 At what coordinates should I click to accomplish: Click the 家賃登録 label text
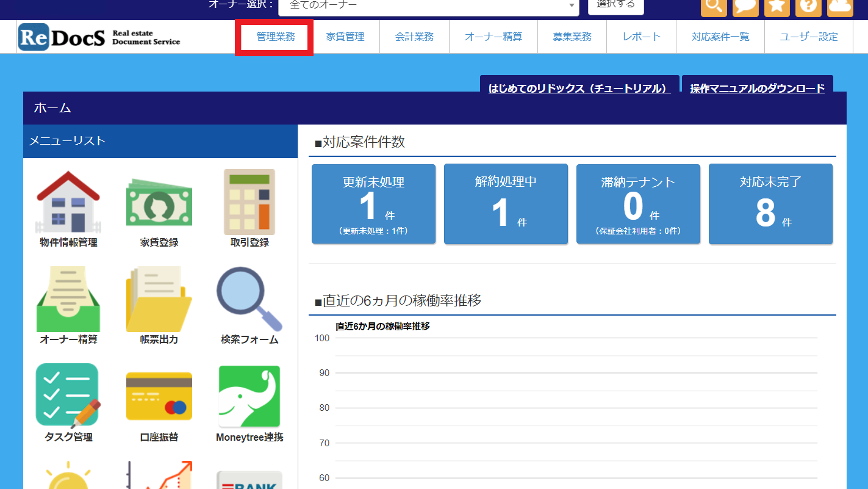tap(159, 242)
